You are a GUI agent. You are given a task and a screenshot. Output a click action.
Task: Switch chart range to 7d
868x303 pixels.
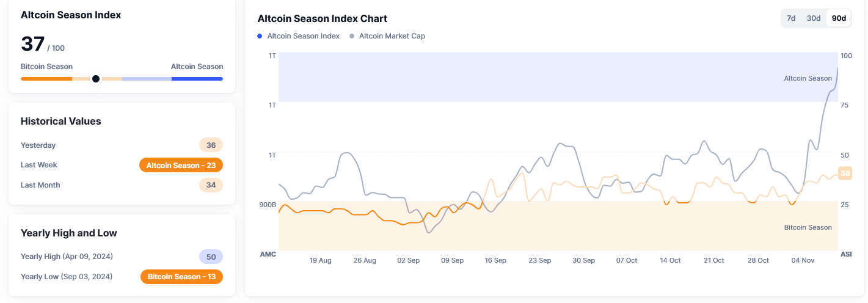point(791,18)
